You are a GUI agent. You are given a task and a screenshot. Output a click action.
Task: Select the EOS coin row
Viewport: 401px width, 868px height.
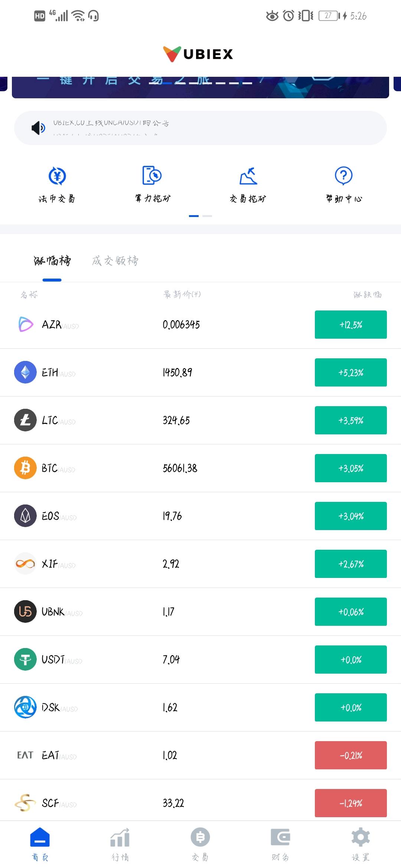pyautogui.click(x=200, y=516)
